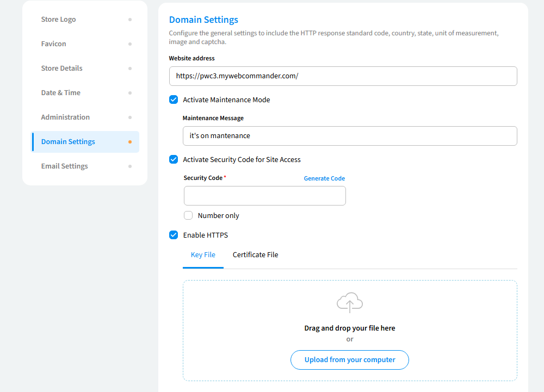This screenshot has height=392, width=544.
Task: Open Store Logo settings in sidebar
Action: coord(59,20)
